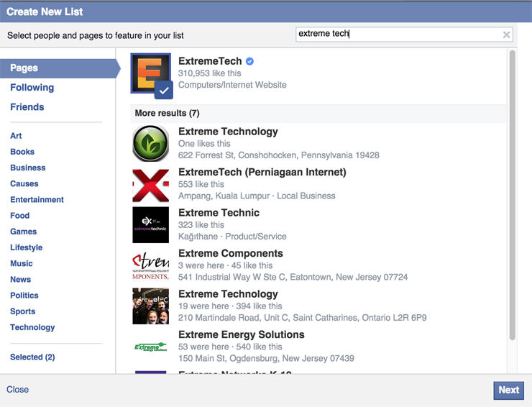Select the Pages tab
This screenshot has height=407, width=532.
click(x=24, y=68)
